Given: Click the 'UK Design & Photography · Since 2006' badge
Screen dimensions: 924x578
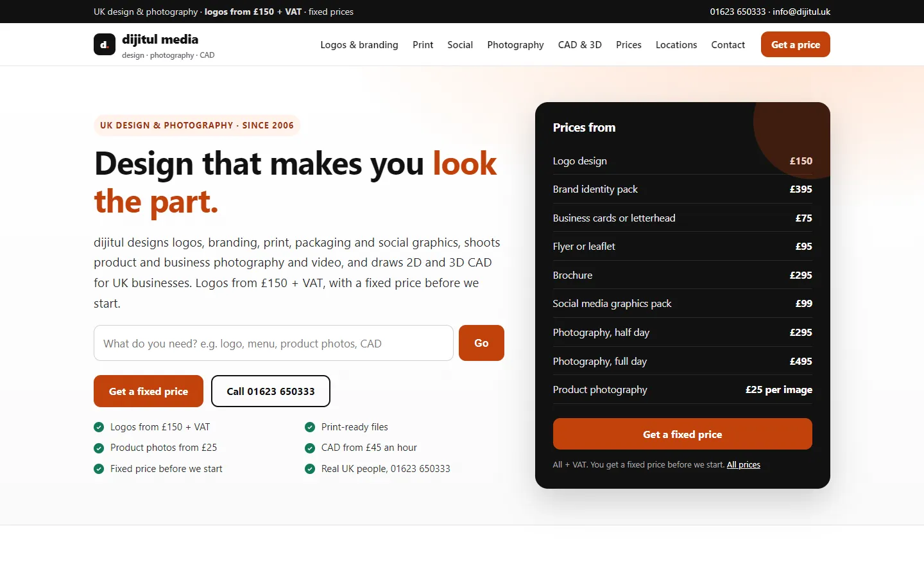Looking at the screenshot, I should click(197, 125).
